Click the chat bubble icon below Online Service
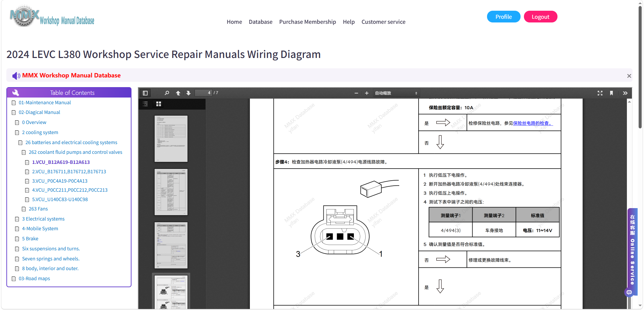 point(629,292)
